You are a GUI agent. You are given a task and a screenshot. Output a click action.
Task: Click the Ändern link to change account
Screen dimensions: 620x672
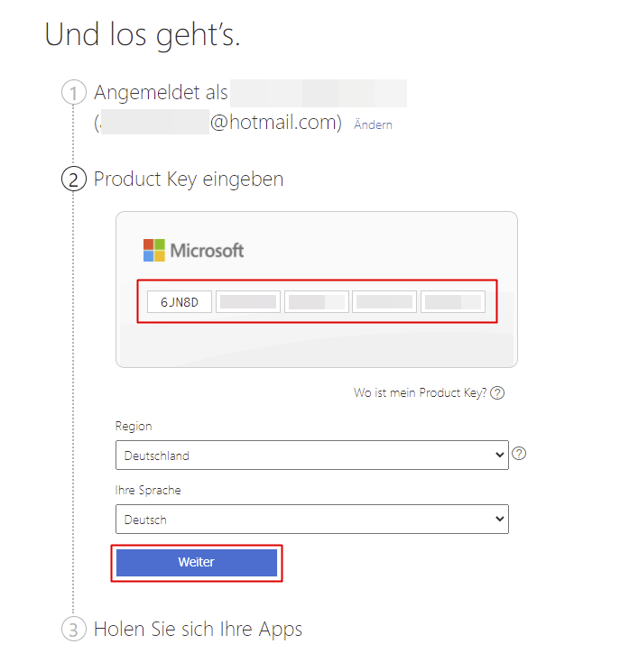373,124
